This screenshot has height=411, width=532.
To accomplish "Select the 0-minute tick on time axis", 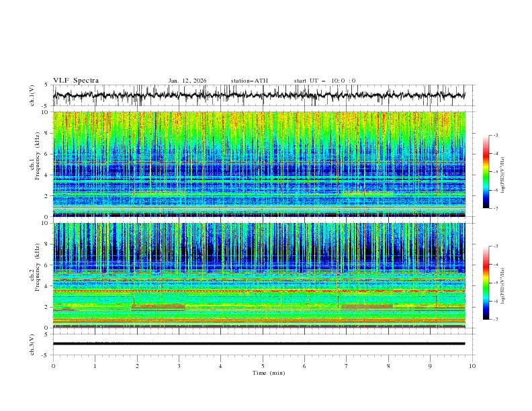I will [x=53, y=366].
